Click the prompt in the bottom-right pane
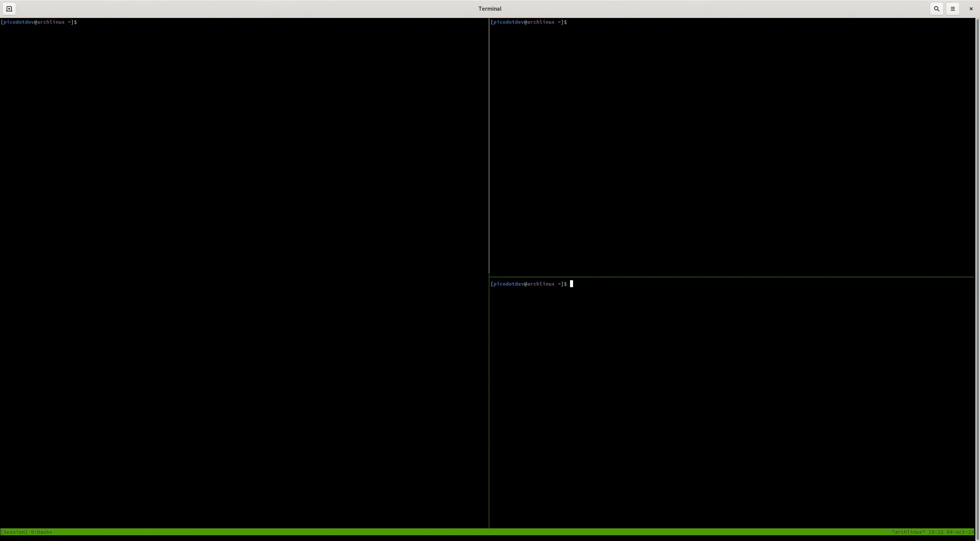Image resolution: width=980 pixels, height=541 pixels. pos(528,284)
